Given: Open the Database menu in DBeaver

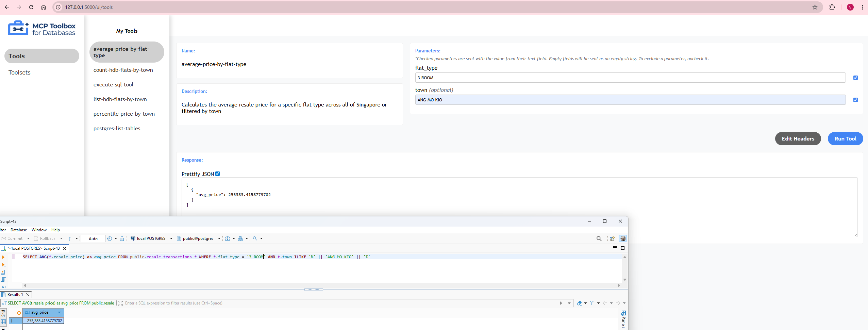Looking at the screenshot, I should tap(19, 230).
